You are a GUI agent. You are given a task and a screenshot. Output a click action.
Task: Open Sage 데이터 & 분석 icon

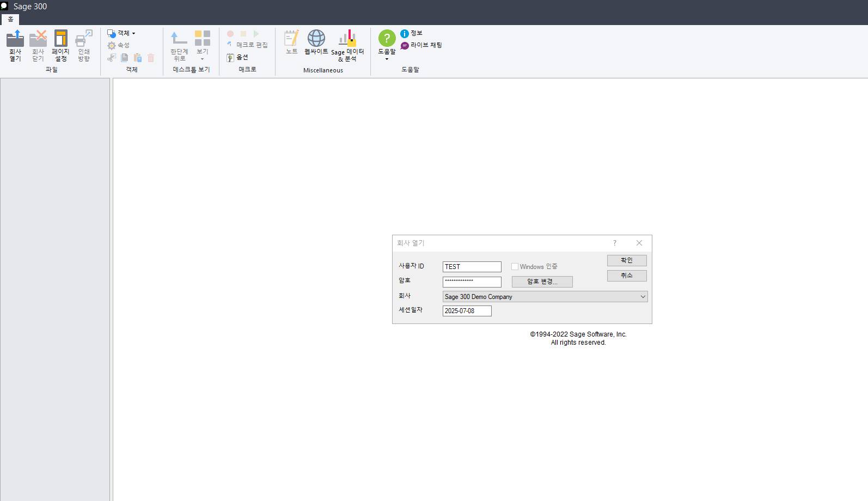[347, 46]
